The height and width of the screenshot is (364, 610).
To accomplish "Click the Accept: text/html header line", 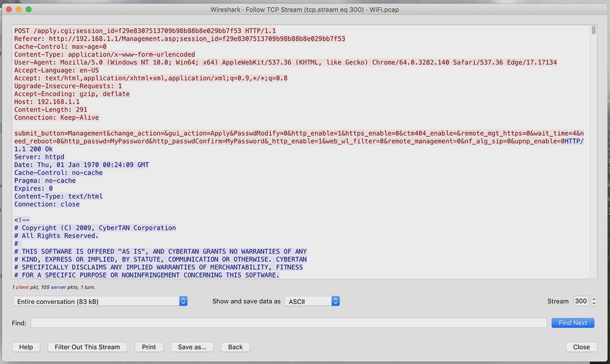I will coord(151,78).
